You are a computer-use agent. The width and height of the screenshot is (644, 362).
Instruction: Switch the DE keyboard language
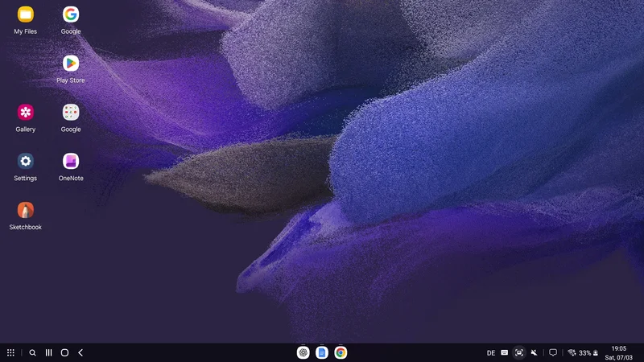(491, 352)
